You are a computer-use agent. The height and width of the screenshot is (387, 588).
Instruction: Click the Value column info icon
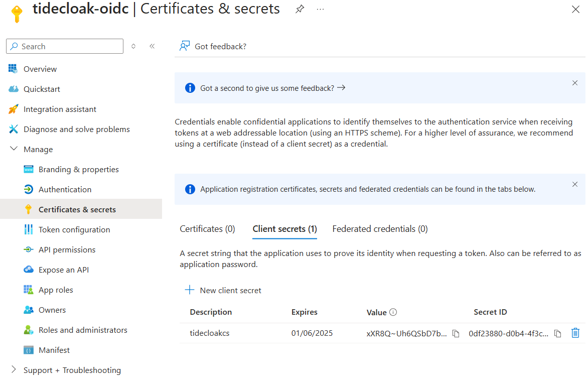pyautogui.click(x=393, y=312)
